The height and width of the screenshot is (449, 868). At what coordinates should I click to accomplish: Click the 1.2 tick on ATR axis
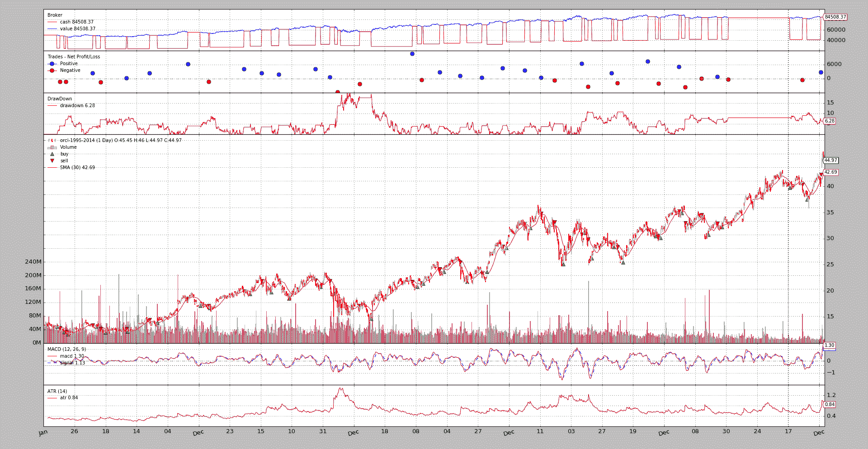pyautogui.click(x=831, y=395)
